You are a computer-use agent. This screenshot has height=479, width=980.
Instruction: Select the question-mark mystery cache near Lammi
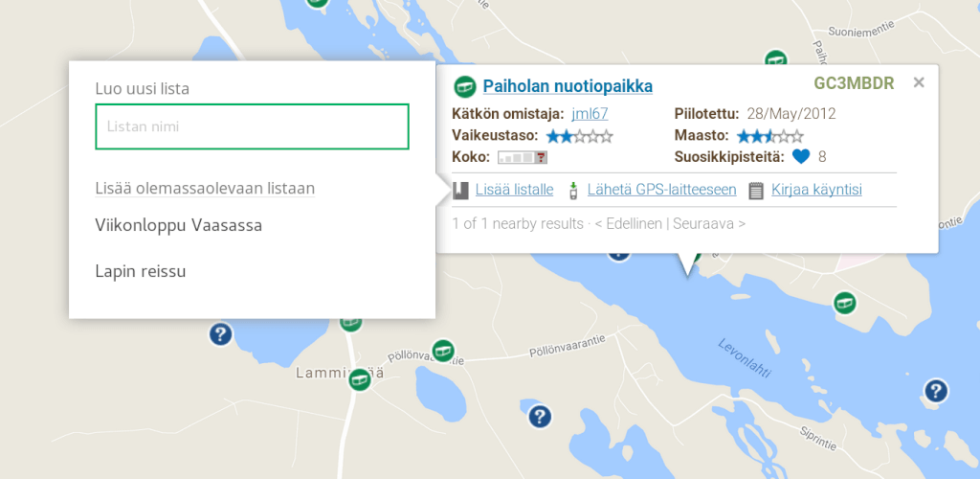[220, 333]
